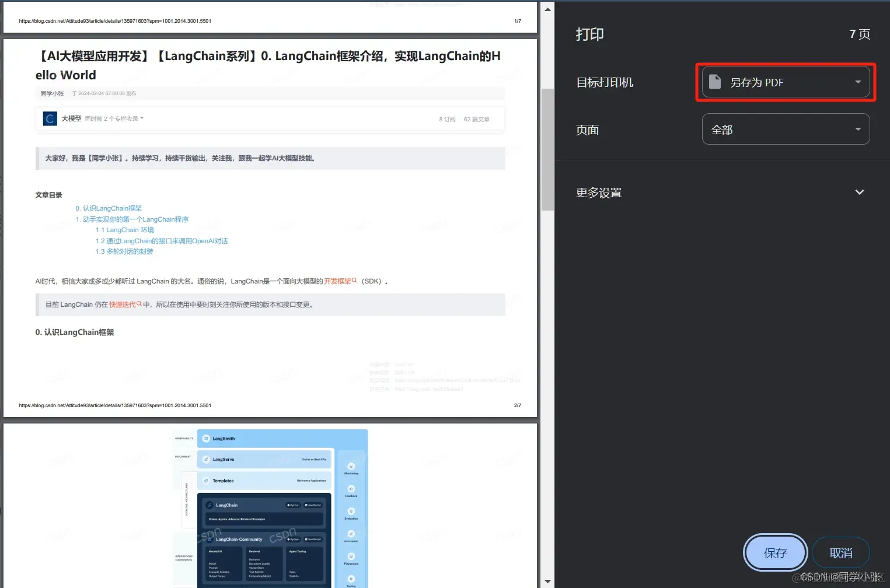Click the page 2/7 footer URL

115,405
